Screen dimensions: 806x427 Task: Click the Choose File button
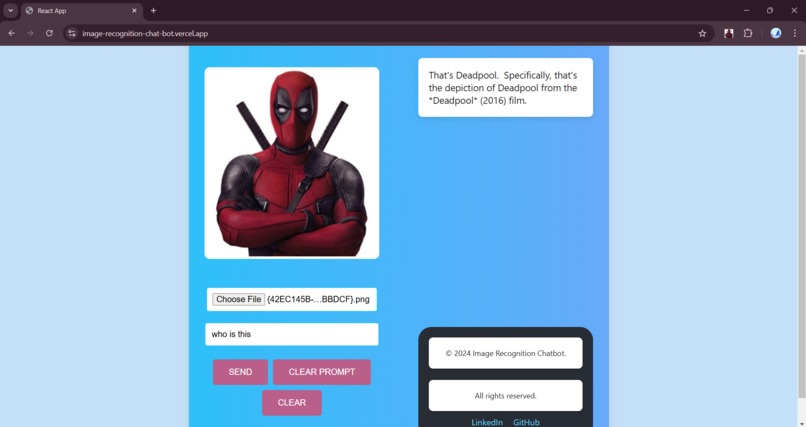[x=239, y=299]
